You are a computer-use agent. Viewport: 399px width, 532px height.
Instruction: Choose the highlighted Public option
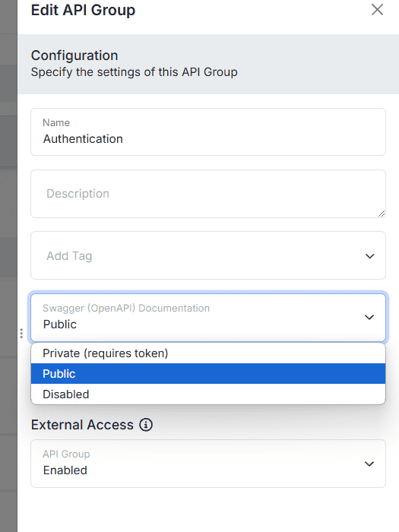coord(208,374)
